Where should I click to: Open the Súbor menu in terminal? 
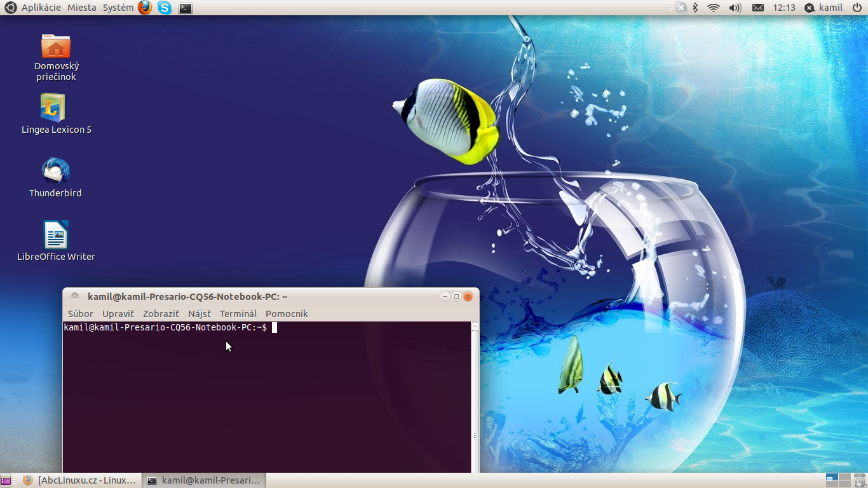pos(81,314)
